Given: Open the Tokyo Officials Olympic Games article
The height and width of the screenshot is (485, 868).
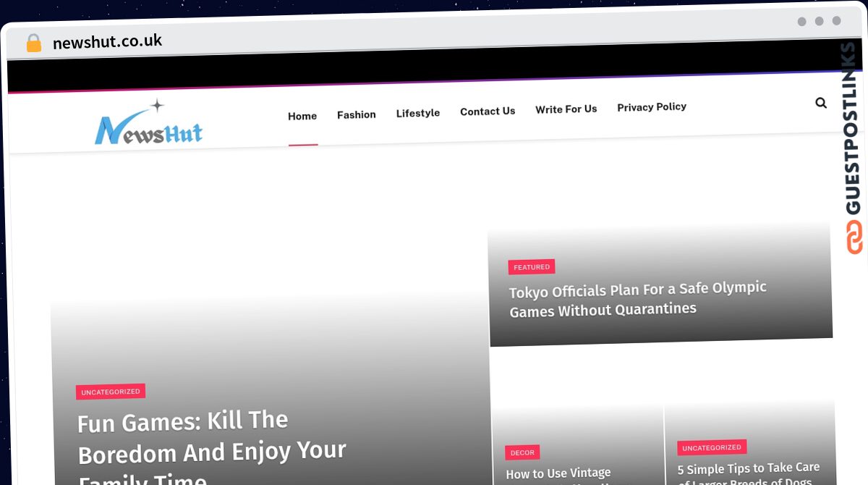Looking at the screenshot, I should coord(637,299).
